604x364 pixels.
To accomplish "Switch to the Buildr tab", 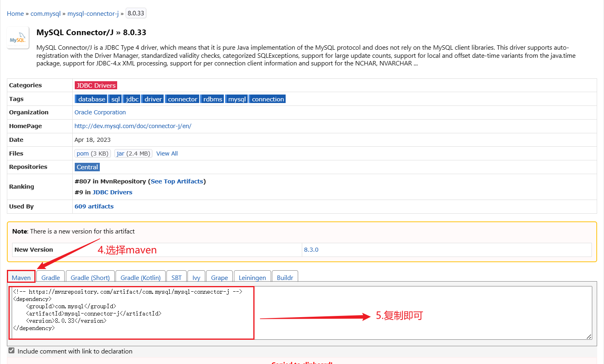I will [285, 277].
